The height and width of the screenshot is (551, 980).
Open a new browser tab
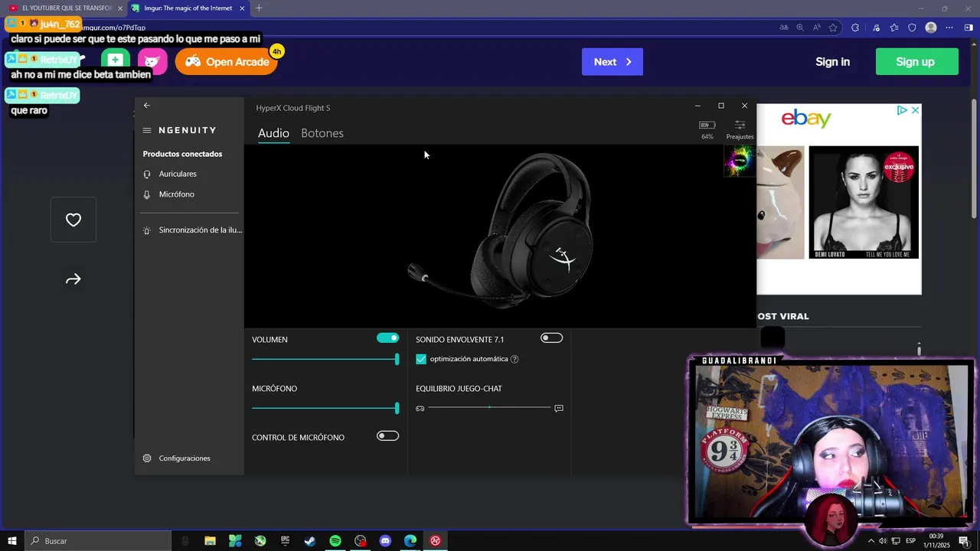pyautogui.click(x=259, y=8)
